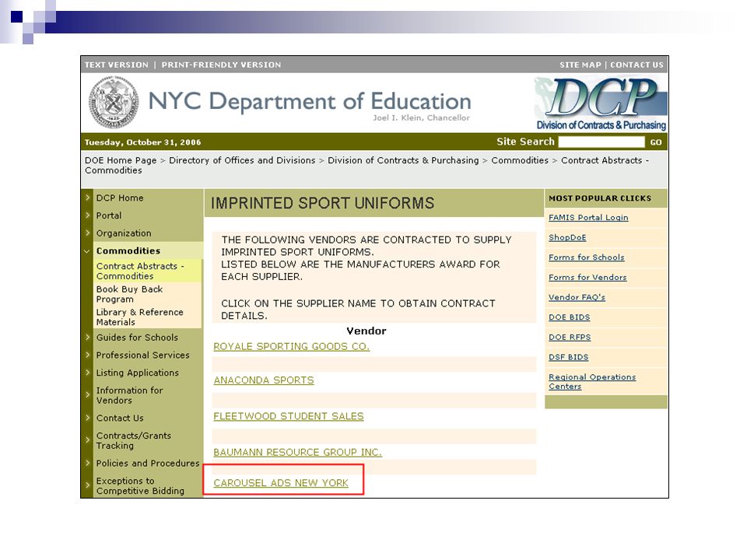747x560 pixels.
Task: Open Exceptions to Competitive Bidding item
Action: [x=140, y=485]
